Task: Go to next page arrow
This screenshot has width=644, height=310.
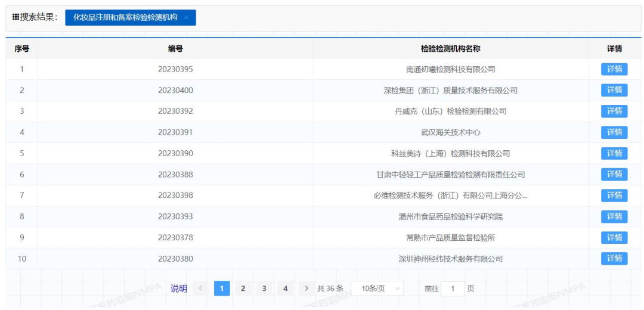Action: (306, 289)
